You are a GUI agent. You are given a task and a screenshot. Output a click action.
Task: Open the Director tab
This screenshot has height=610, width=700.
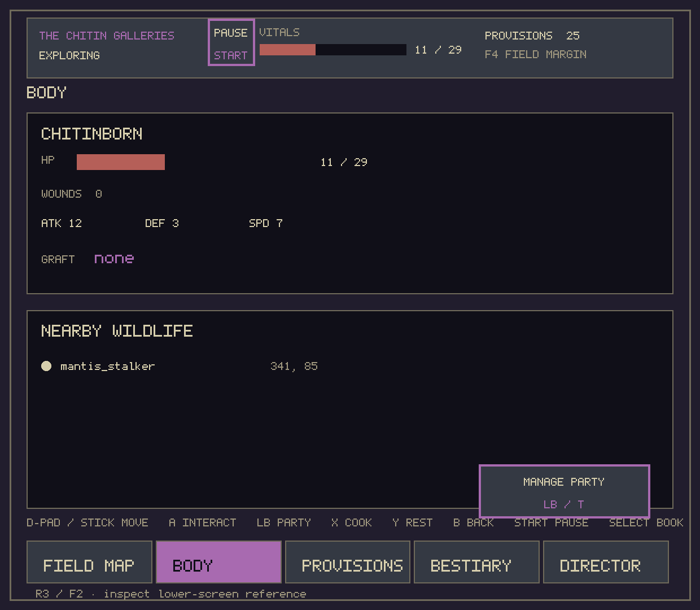606,562
